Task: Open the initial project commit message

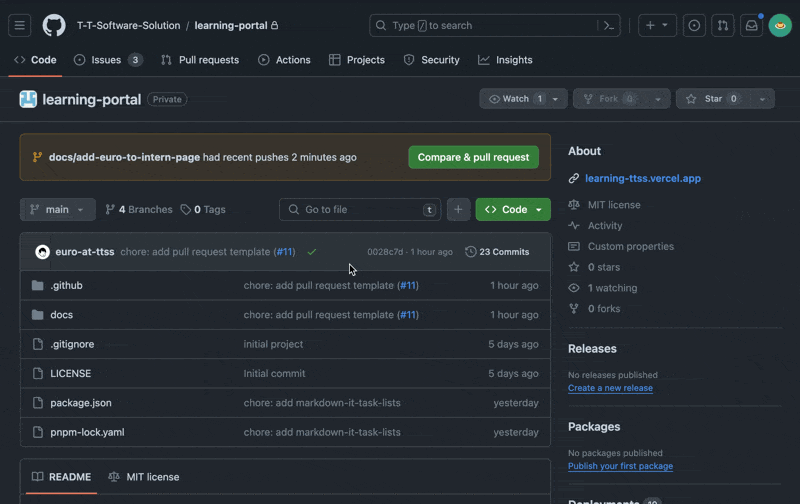Action: click(x=273, y=344)
